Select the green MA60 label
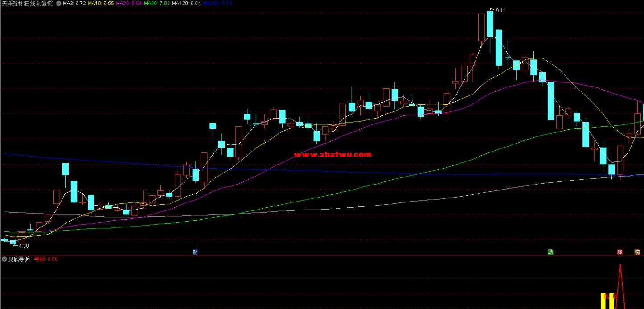The width and height of the screenshot is (644, 309). [157, 4]
